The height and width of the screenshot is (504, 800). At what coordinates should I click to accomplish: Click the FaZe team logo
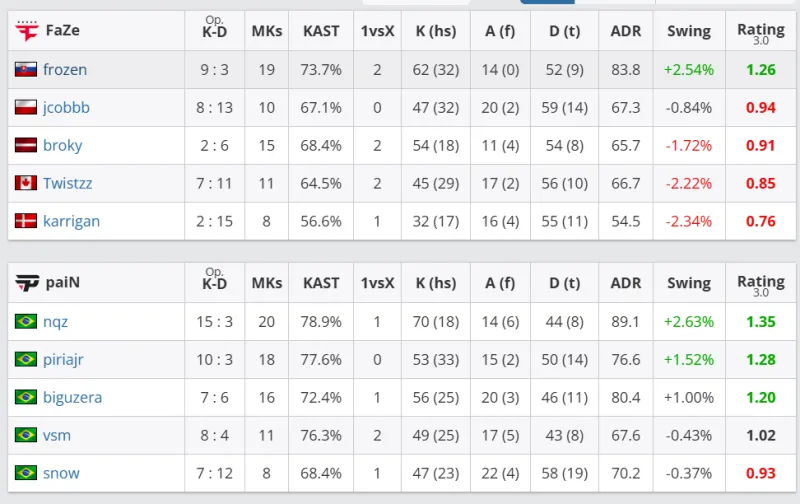pos(26,31)
